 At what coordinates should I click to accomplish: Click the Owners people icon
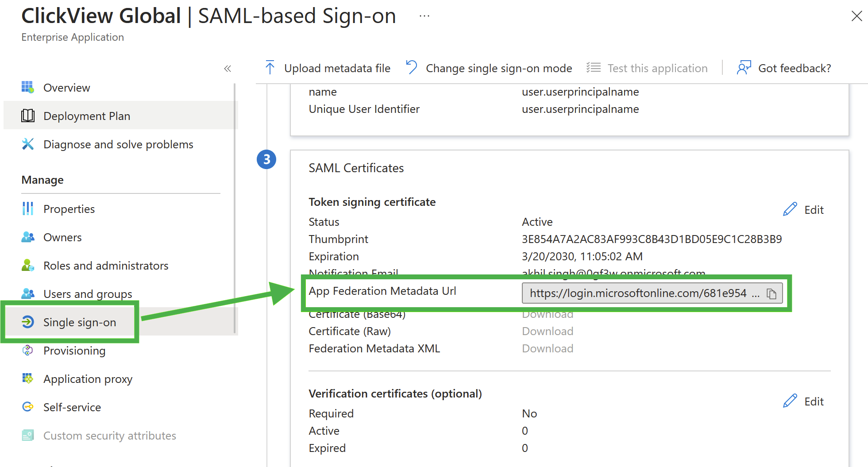(x=28, y=237)
